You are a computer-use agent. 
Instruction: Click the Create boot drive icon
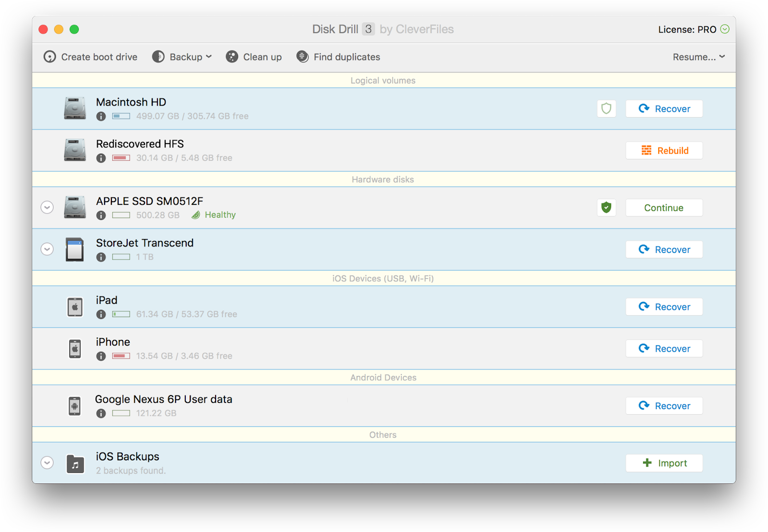[x=50, y=57]
